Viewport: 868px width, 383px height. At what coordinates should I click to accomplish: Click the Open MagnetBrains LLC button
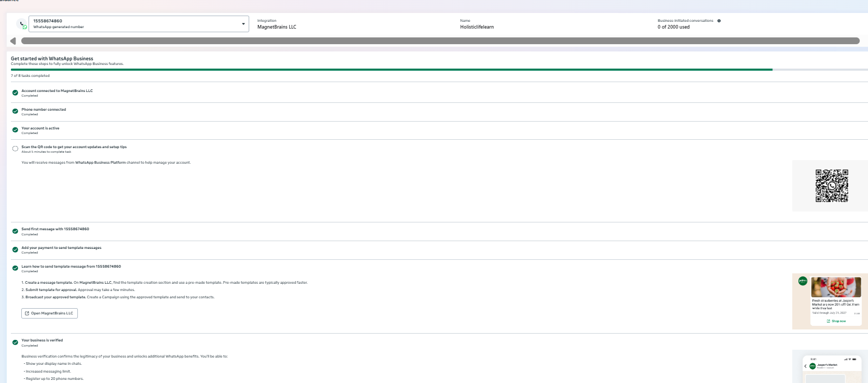coord(49,313)
